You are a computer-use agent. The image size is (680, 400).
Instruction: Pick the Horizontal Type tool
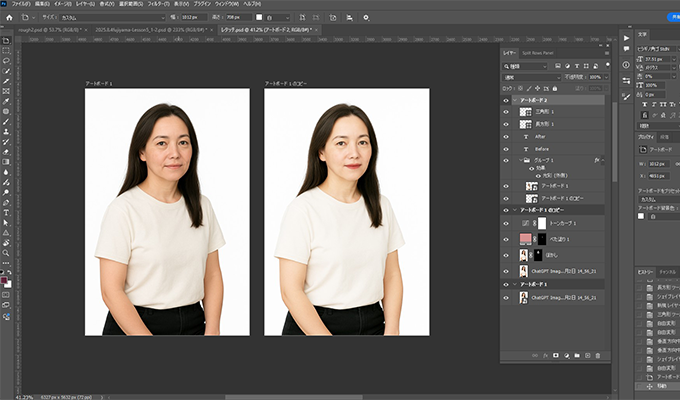(6, 213)
